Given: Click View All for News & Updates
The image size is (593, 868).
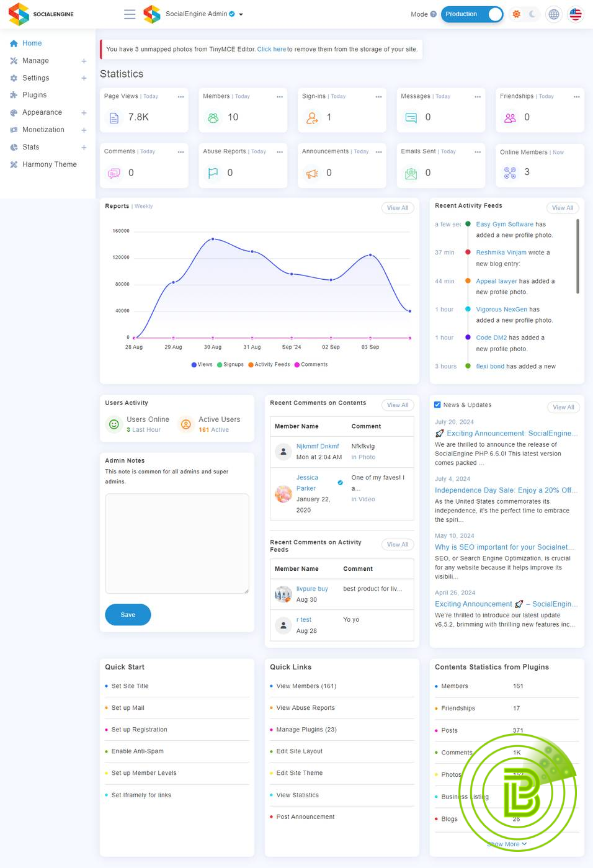Looking at the screenshot, I should click(563, 407).
